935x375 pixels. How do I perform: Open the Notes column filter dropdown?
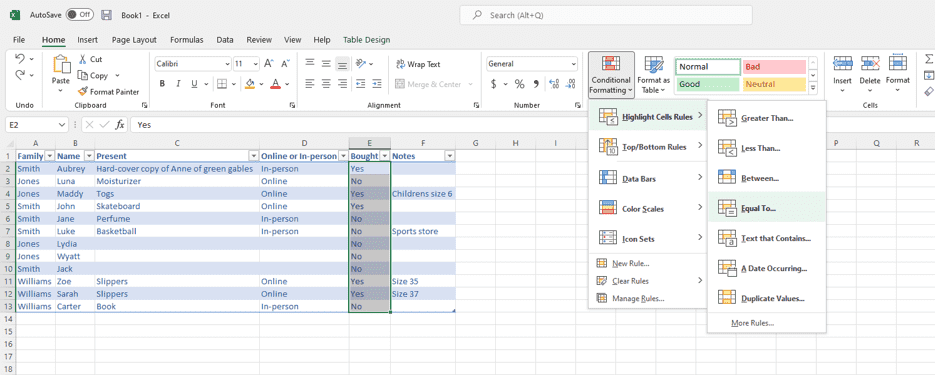tap(450, 156)
